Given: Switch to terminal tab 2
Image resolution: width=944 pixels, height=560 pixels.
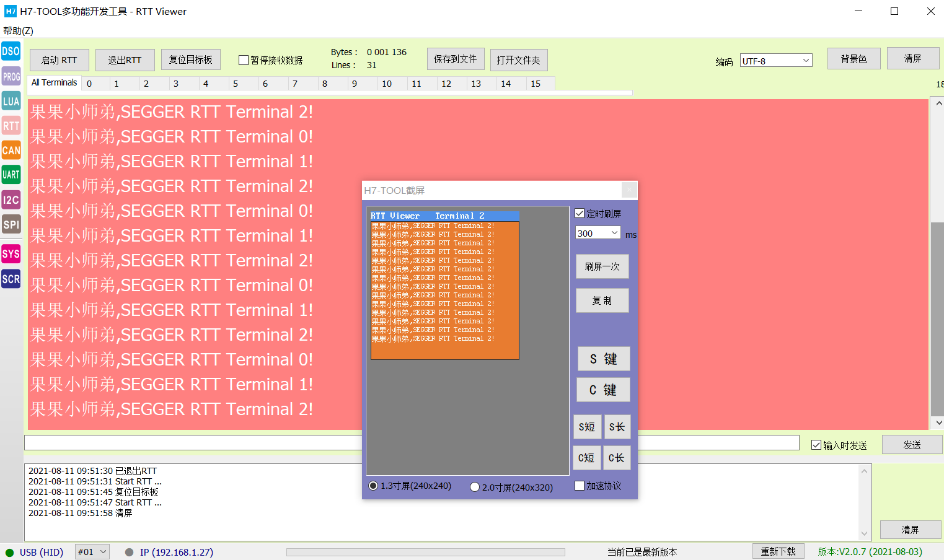Looking at the screenshot, I should pyautogui.click(x=155, y=84).
